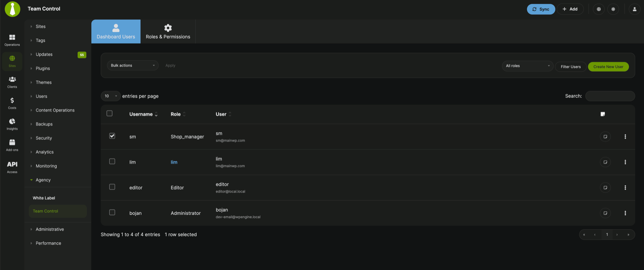Image resolution: width=644 pixels, height=270 pixels.
Task: Expand the Sites menu item
Action: (58, 27)
